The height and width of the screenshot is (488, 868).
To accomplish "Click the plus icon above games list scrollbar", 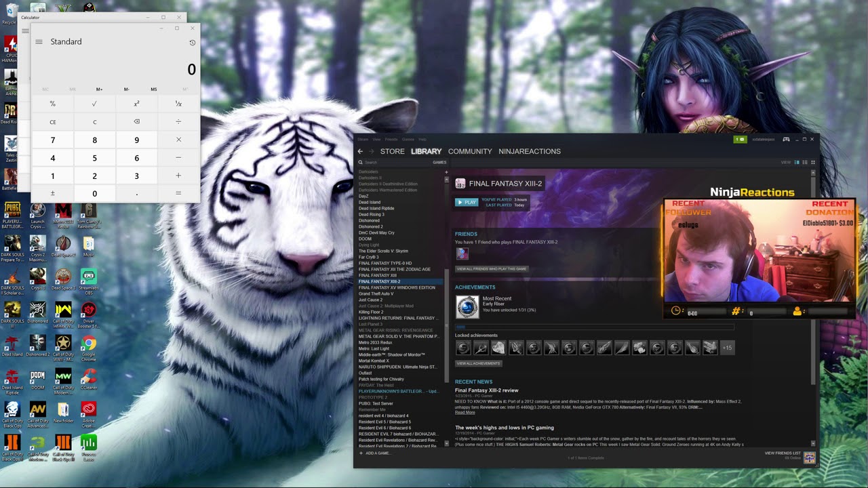I will click(446, 172).
